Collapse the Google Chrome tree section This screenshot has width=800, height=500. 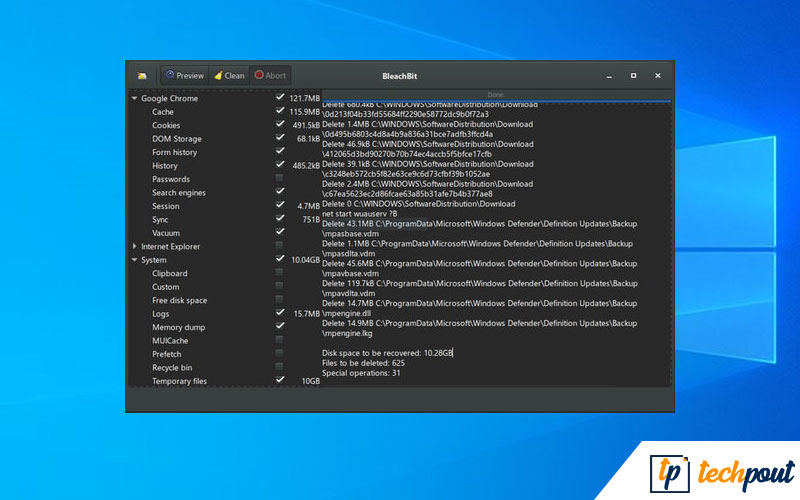pyautogui.click(x=134, y=98)
